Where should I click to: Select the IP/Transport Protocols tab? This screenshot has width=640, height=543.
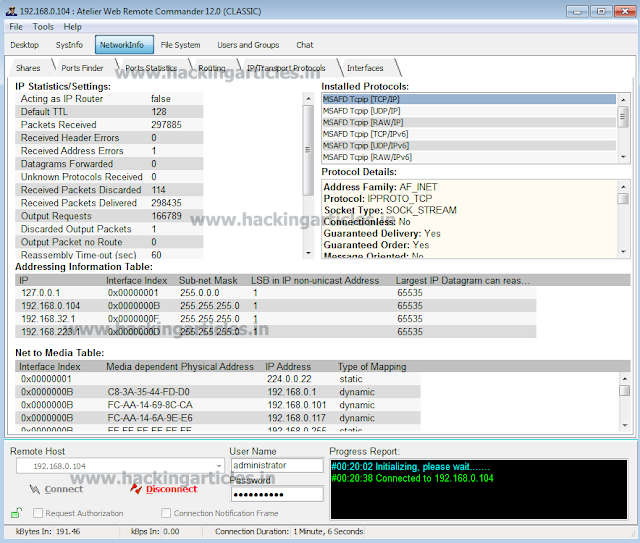(x=286, y=68)
